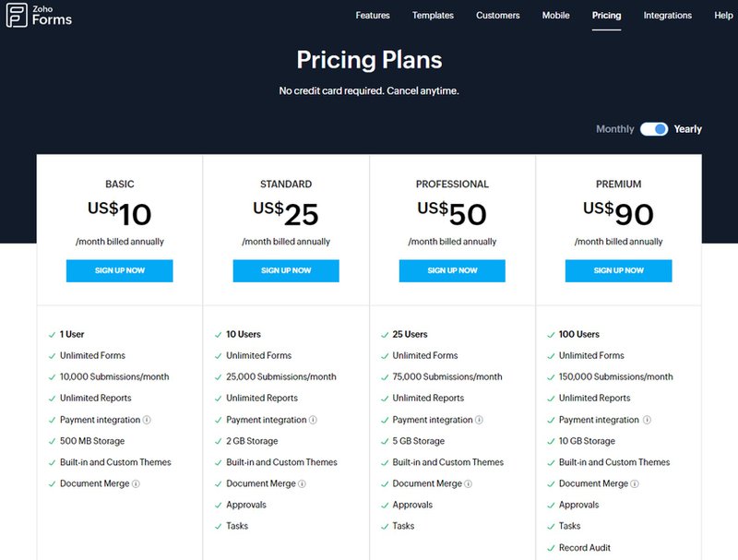
Task: Toggle the Monthly/Yearly billing switch
Action: 654,129
